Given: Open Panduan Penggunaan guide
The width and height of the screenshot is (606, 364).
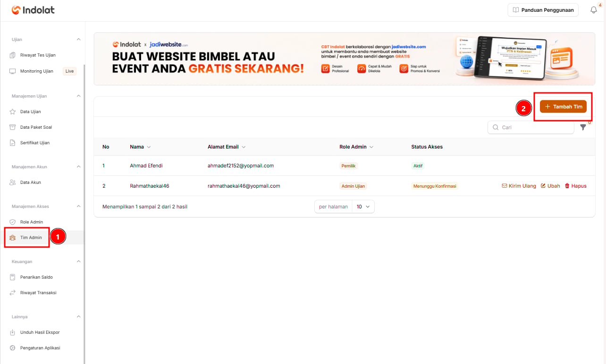Looking at the screenshot, I should pos(543,10).
